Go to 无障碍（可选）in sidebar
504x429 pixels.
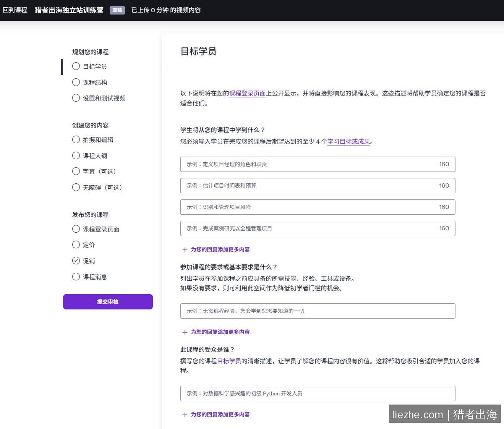[102, 188]
